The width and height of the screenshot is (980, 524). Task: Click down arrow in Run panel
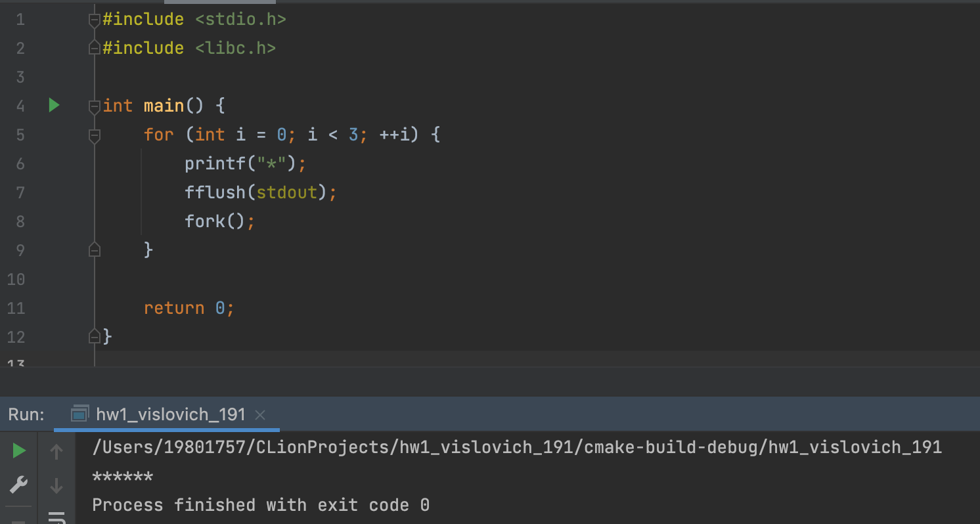tap(56, 486)
